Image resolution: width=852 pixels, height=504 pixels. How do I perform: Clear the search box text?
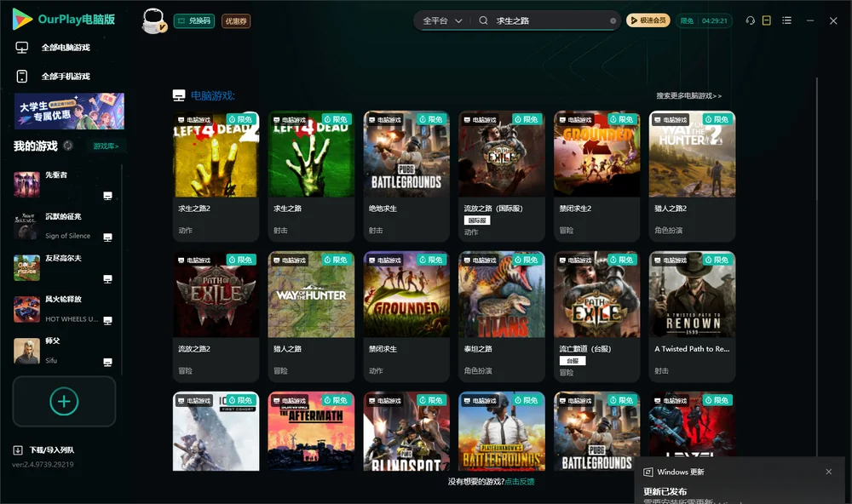tap(613, 21)
